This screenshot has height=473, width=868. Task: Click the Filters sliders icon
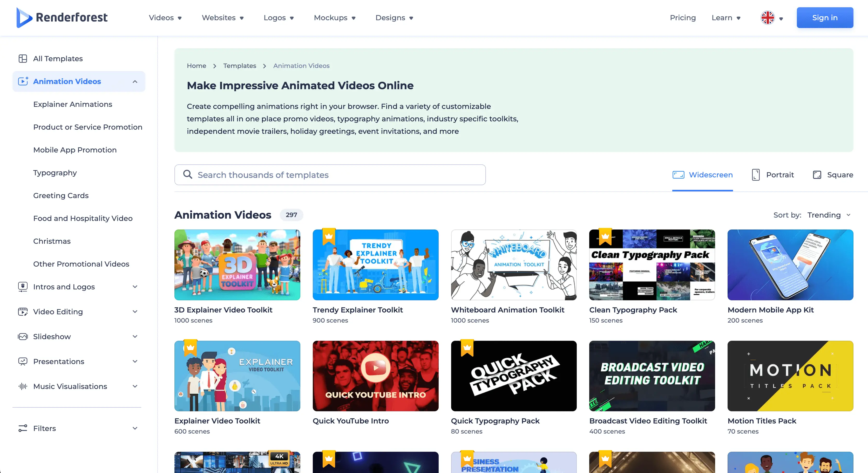(x=23, y=428)
